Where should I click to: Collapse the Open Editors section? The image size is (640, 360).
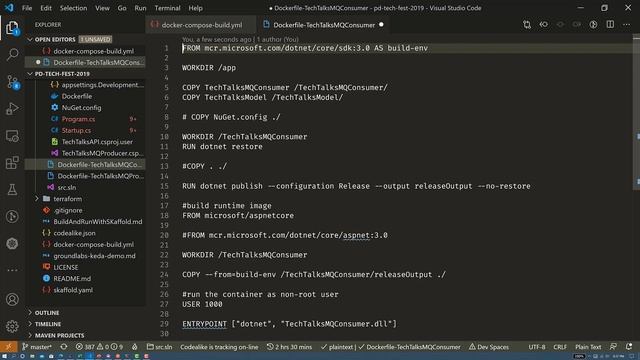[30, 40]
